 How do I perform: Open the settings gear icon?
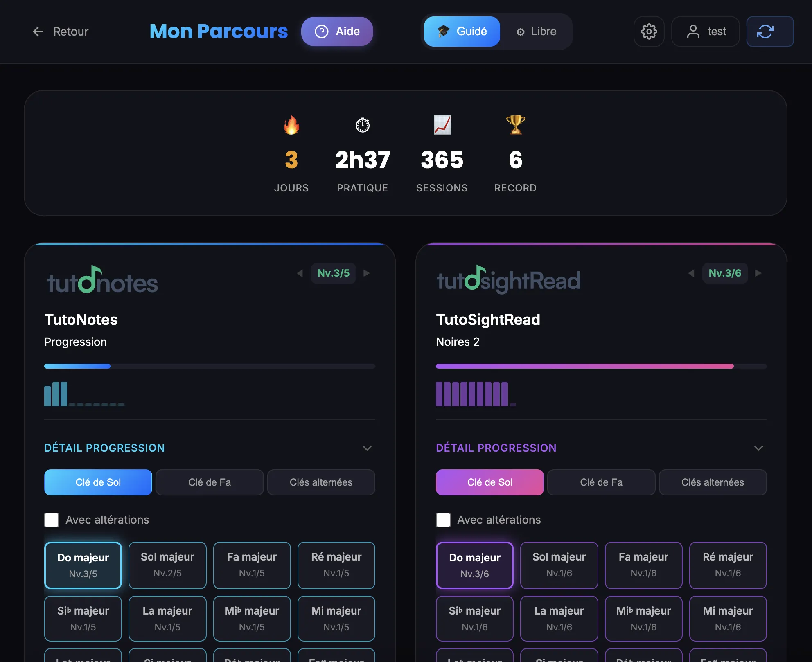649,32
